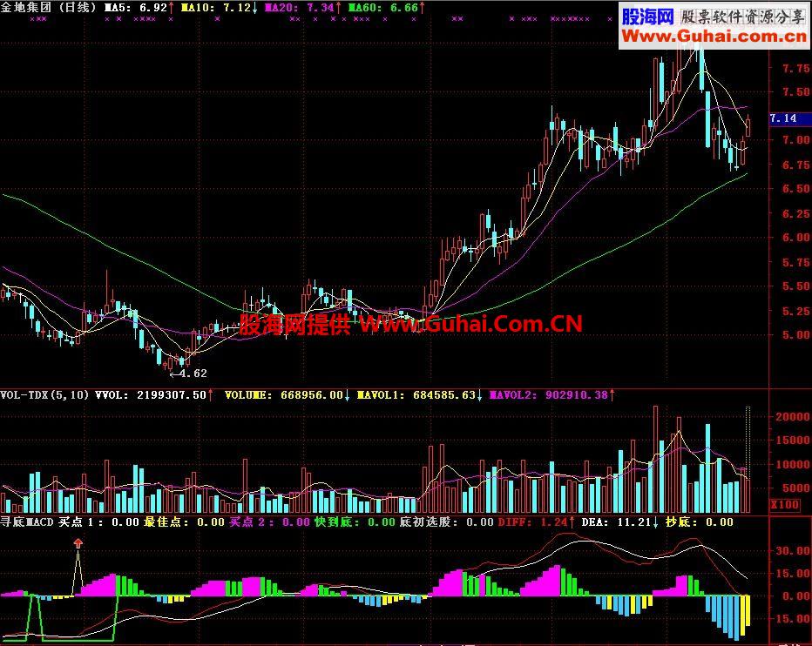Image resolution: width=812 pixels, height=646 pixels.
Task: Click the 5000 volume axis label
Action: click(795, 488)
